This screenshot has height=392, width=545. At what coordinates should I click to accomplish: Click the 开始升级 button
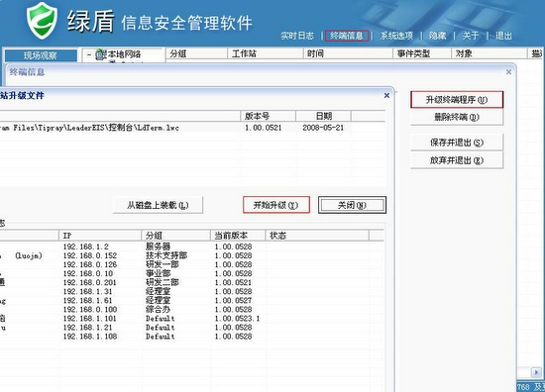tap(276, 205)
